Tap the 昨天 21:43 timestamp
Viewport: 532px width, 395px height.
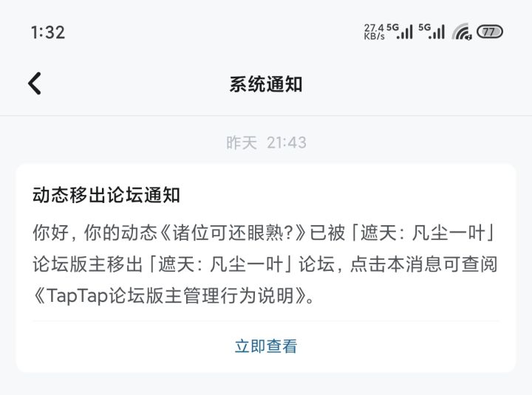[x=266, y=142]
